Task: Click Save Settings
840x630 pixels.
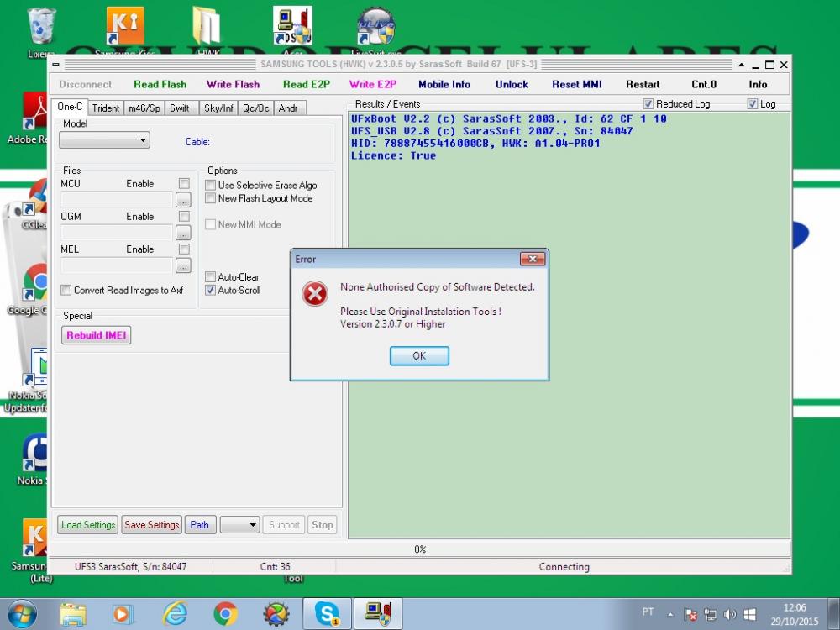Action: pyautogui.click(x=151, y=525)
